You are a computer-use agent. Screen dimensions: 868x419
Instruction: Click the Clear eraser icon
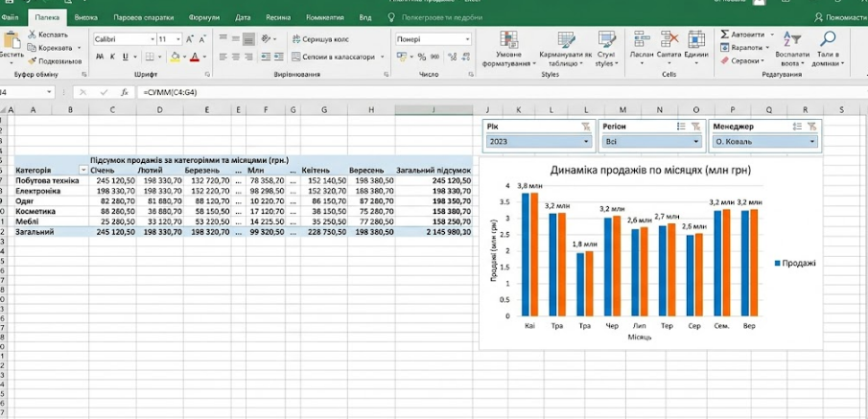point(725,61)
